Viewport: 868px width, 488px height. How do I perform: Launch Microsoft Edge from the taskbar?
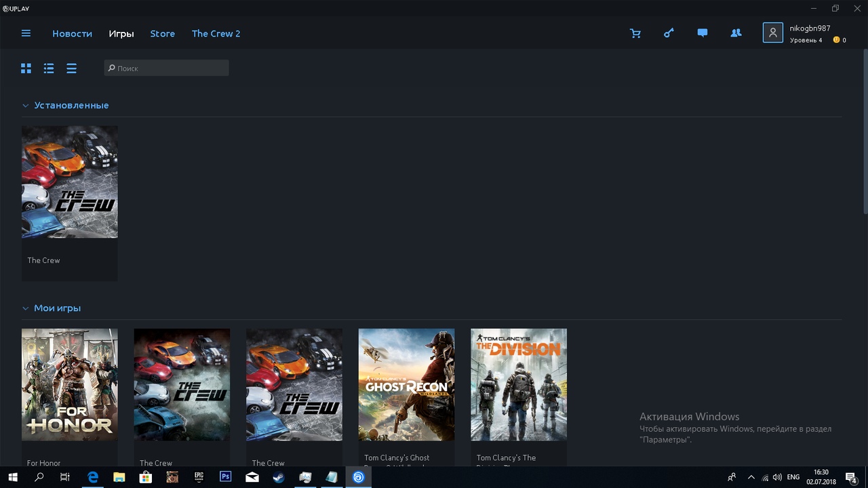click(92, 477)
